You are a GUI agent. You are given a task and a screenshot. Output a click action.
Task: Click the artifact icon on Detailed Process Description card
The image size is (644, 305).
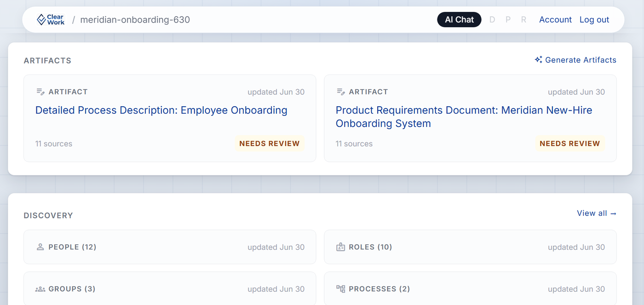(40, 92)
